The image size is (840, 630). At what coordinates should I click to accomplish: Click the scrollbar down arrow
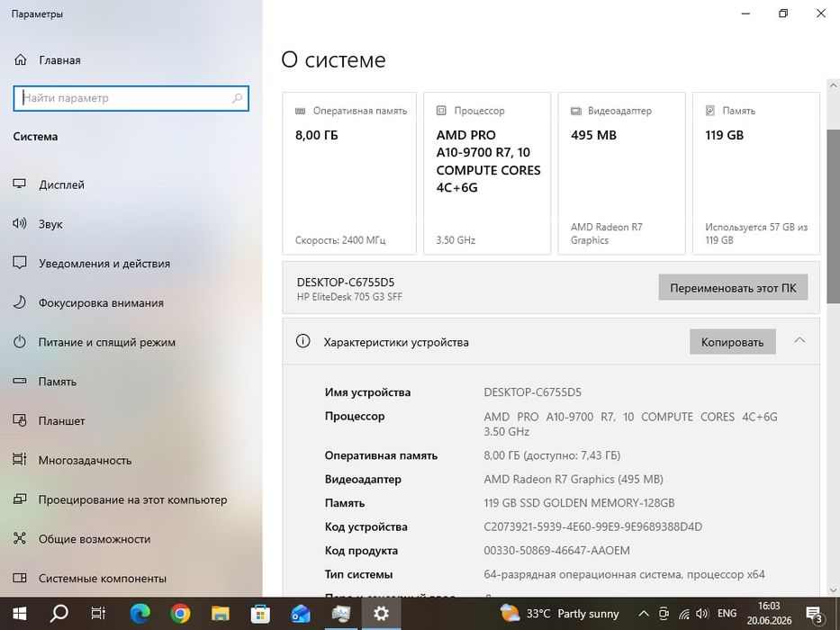(833, 589)
